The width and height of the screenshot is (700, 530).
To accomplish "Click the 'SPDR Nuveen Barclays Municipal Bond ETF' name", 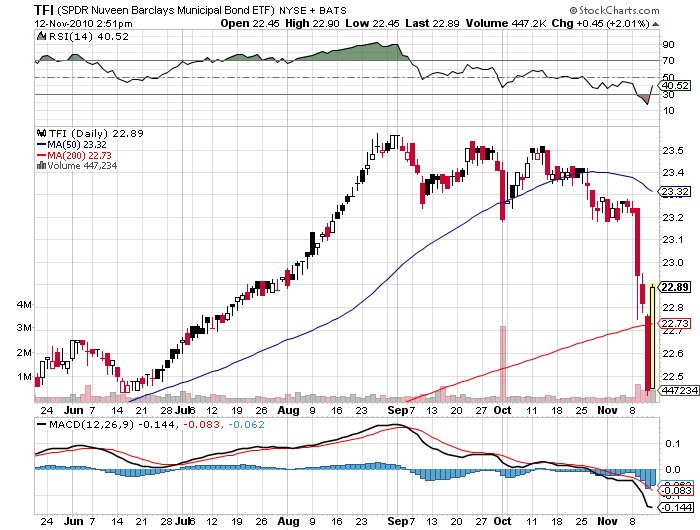I will click(166, 10).
